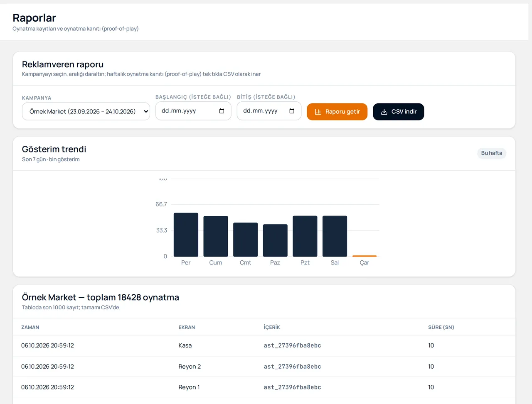Click the Bitiş date input field
Screen dimensions: 532x404
click(x=269, y=111)
